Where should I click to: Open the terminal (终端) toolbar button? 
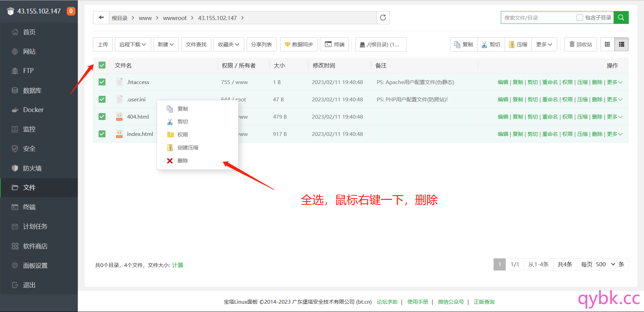[x=334, y=44]
